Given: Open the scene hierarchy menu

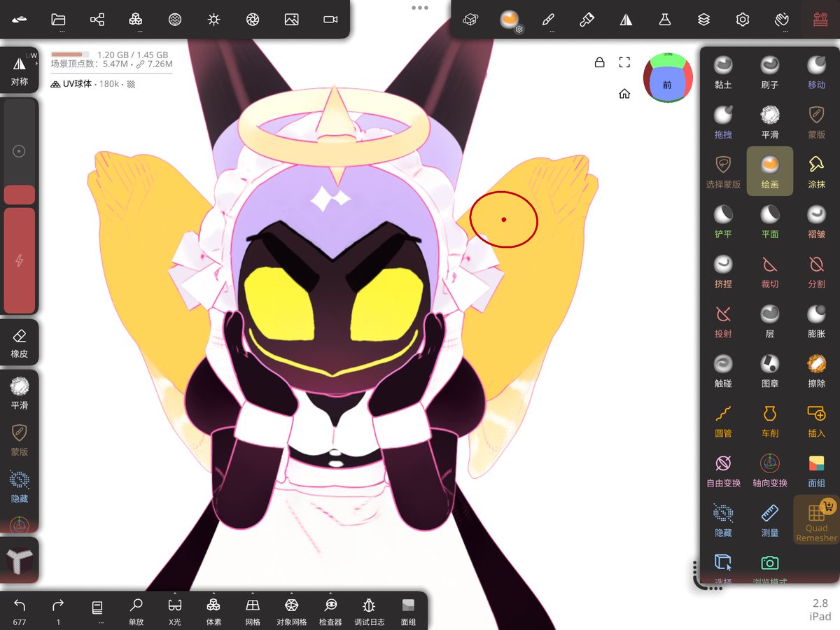Looking at the screenshot, I should coord(97,20).
